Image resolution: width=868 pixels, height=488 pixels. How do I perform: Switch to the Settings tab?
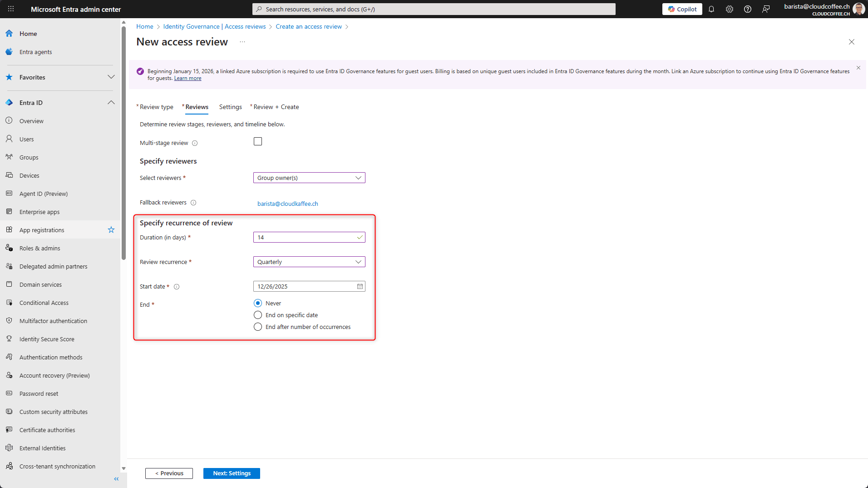point(230,107)
